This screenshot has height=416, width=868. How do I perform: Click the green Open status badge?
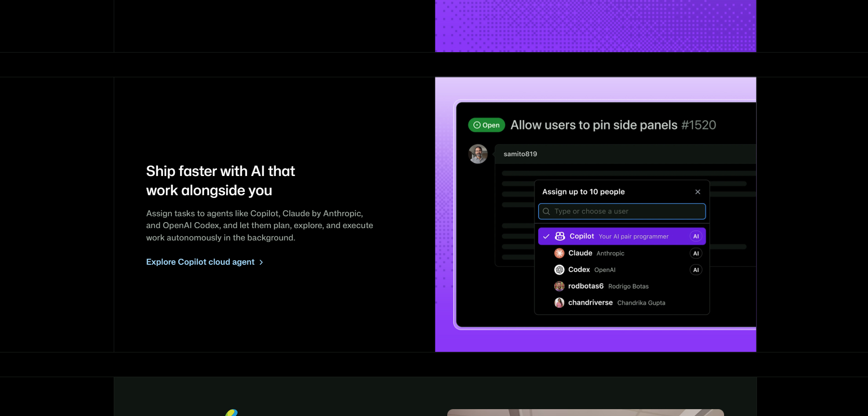[x=487, y=125]
